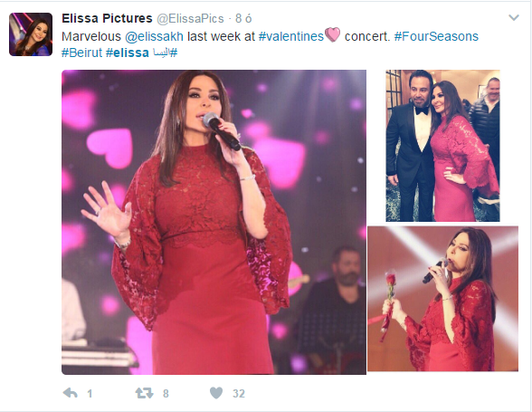532x412 pixels.
Task: Follow the #valentines hashtag link
Action: click(x=291, y=36)
